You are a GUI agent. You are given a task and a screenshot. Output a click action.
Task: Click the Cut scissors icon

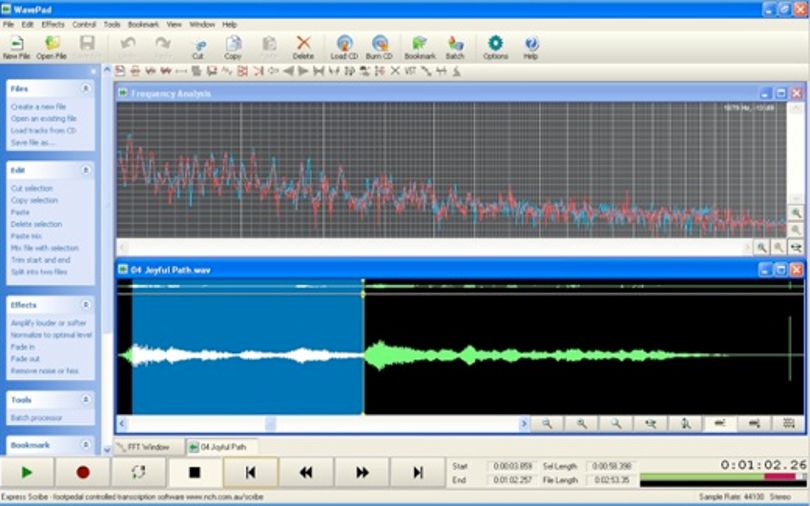tap(198, 45)
